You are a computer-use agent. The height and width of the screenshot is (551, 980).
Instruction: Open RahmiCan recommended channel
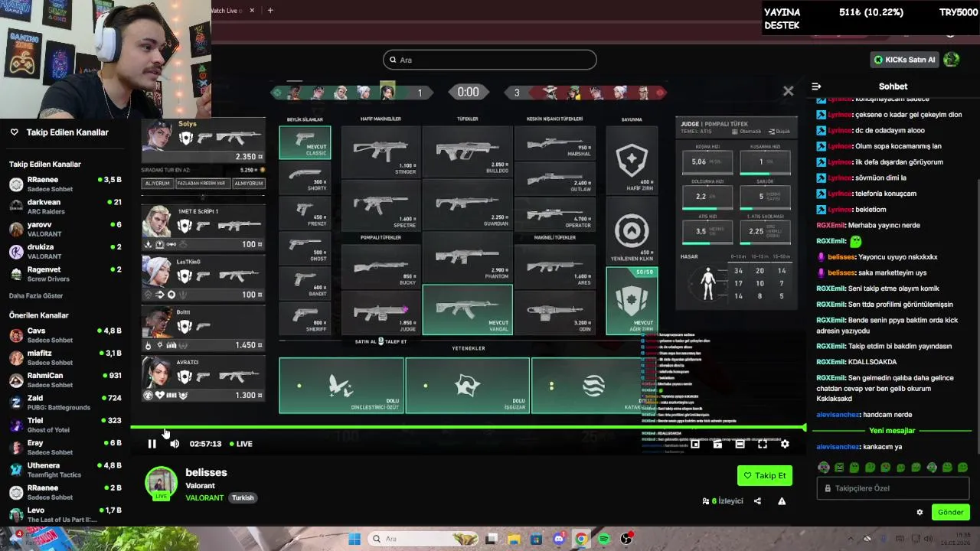(x=65, y=380)
